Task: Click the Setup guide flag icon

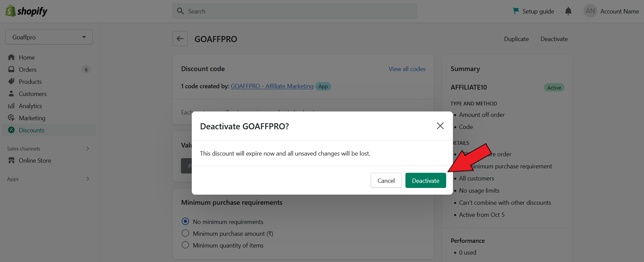Action: tap(516, 11)
